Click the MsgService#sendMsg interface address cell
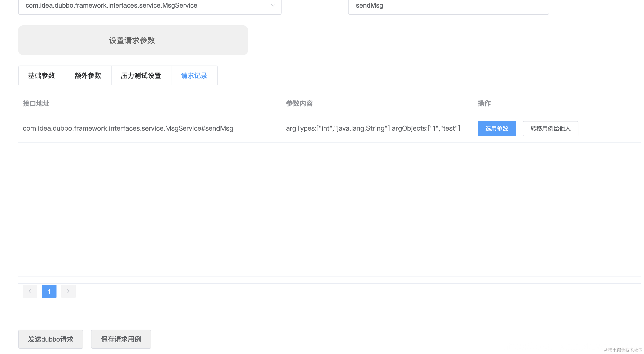The height and width of the screenshot is (354, 644). 128,128
